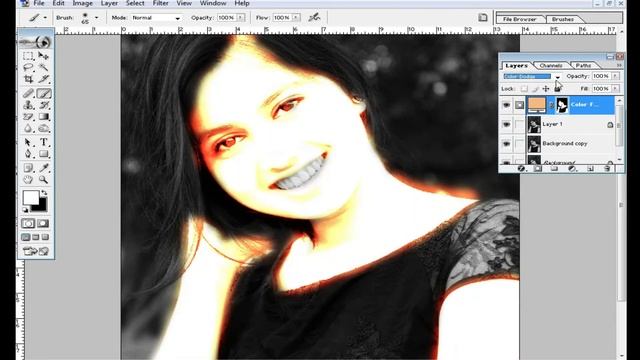Select the Gradient tool
The image size is (640, 360).
click(43, 117)
